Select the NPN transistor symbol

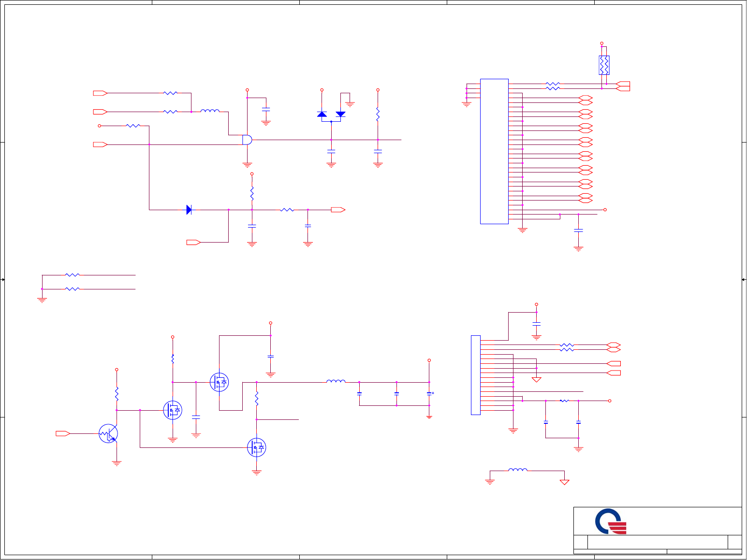click(x=108, y=434)
